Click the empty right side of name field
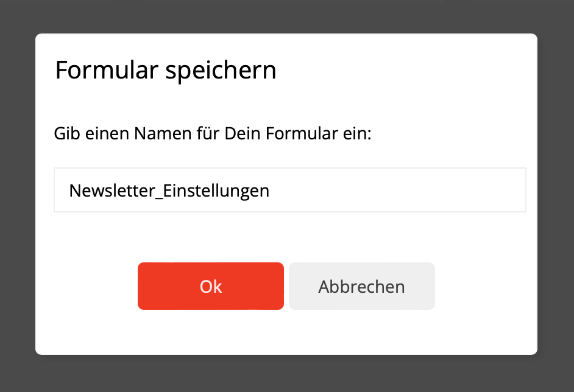The width and height of the screenshot is (574, 392). (427, 191)
